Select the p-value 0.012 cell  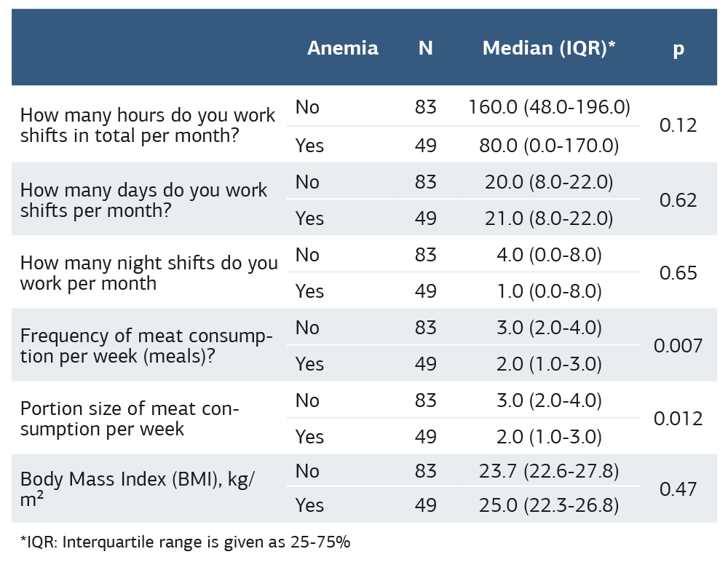(678, 418)
